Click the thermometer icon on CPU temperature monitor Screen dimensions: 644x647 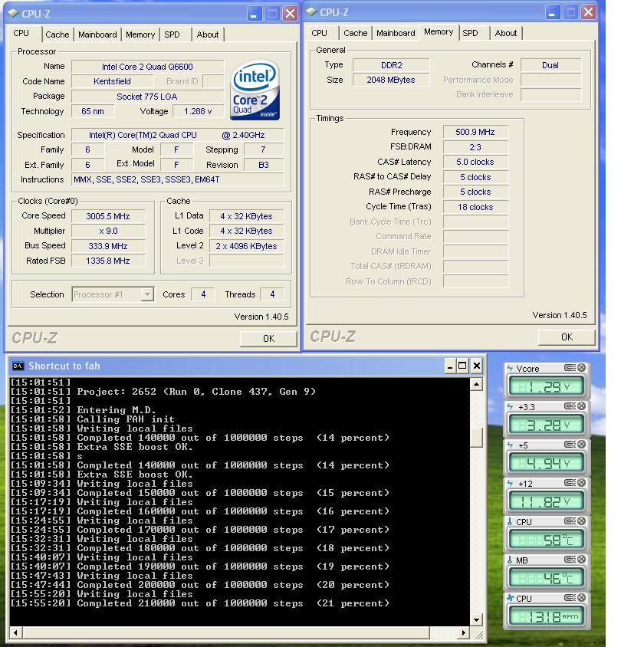[x=510, y=521]
